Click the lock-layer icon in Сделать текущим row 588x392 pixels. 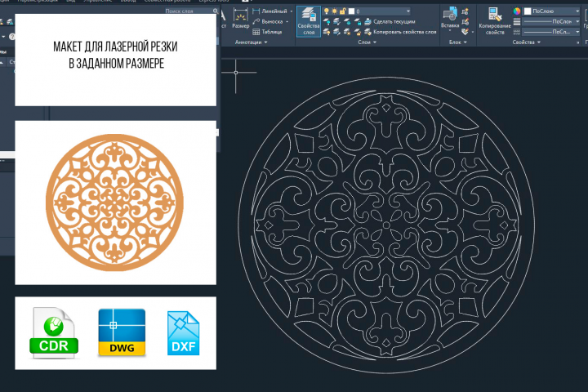tap(358, 22)
